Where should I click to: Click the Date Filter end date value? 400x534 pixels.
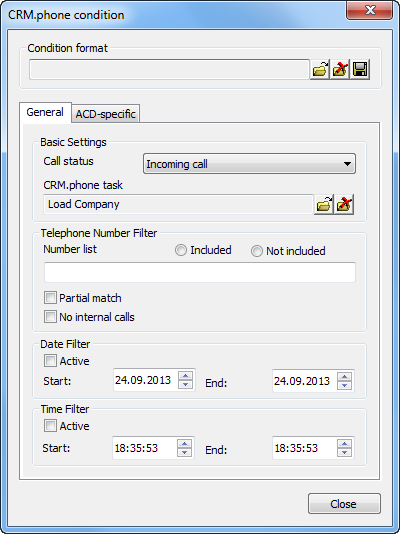(302, 381)
